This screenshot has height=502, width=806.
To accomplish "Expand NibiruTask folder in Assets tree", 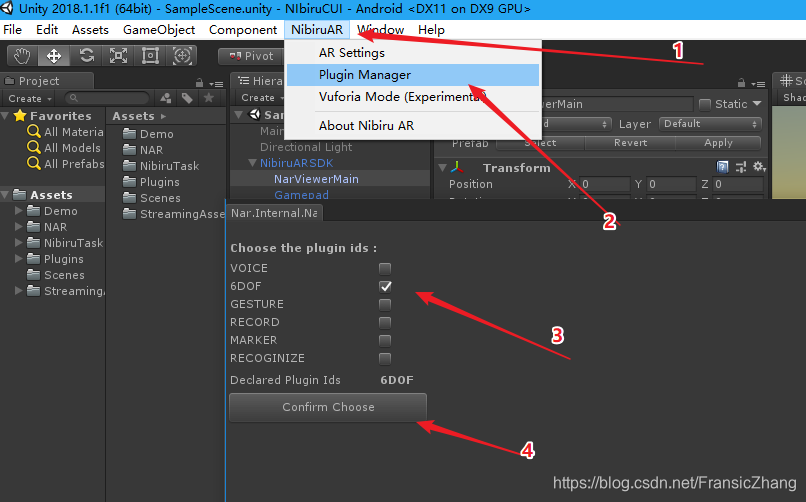I will (19, 243).
